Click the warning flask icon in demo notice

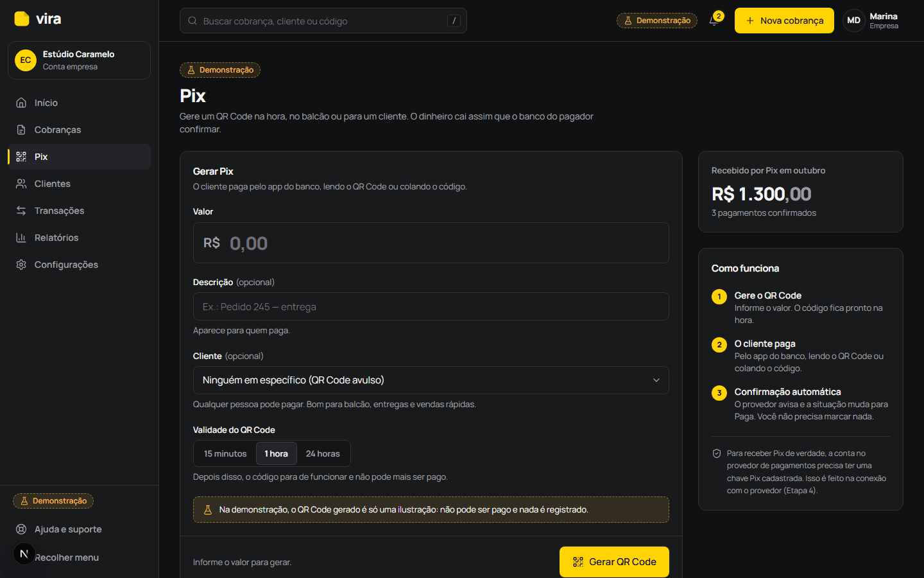[x=207, y=510]
